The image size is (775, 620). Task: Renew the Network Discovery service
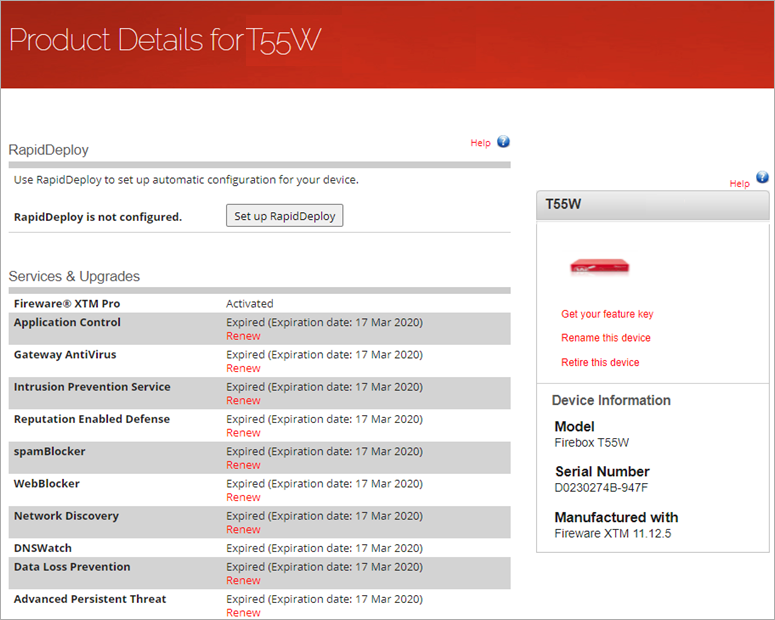[x=243, y=529]
